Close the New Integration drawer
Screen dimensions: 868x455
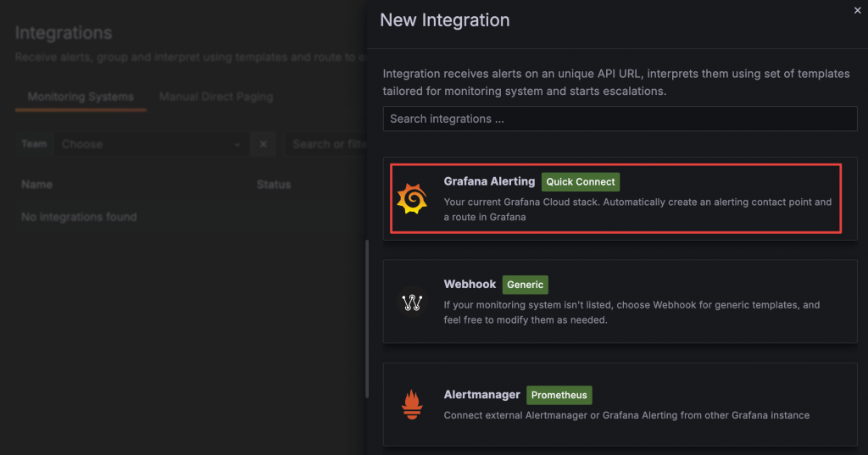[858, 10]
